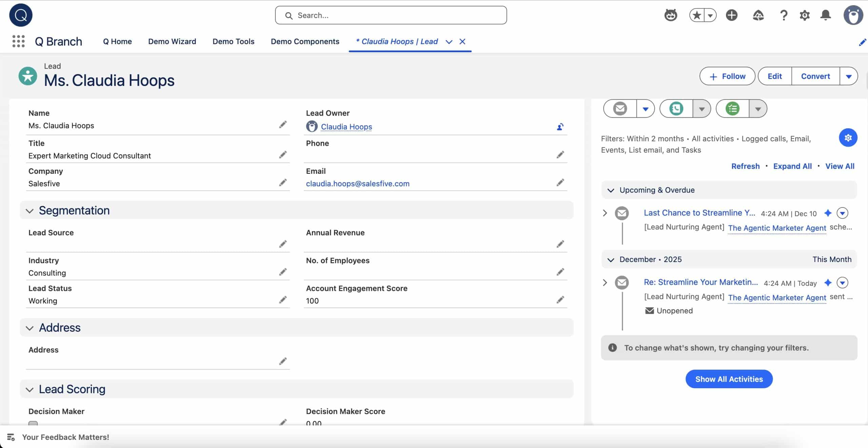Open the App Launcher grid icon
This screenshot has width=868, height=448.
click(x=18, y=41)
